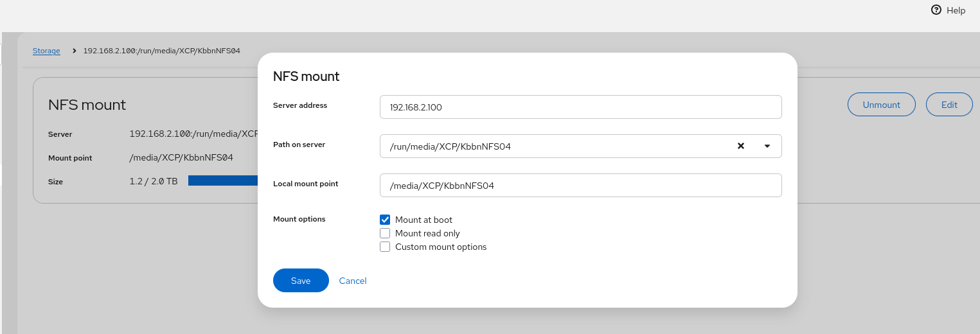This screenshot has height=334, width=980.
Task: Open the Help menu icon
Action: click(x=936, y=10)
